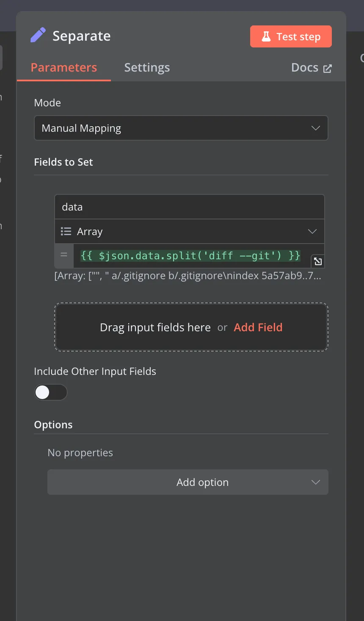Click the No properties text

pos(80,453)
